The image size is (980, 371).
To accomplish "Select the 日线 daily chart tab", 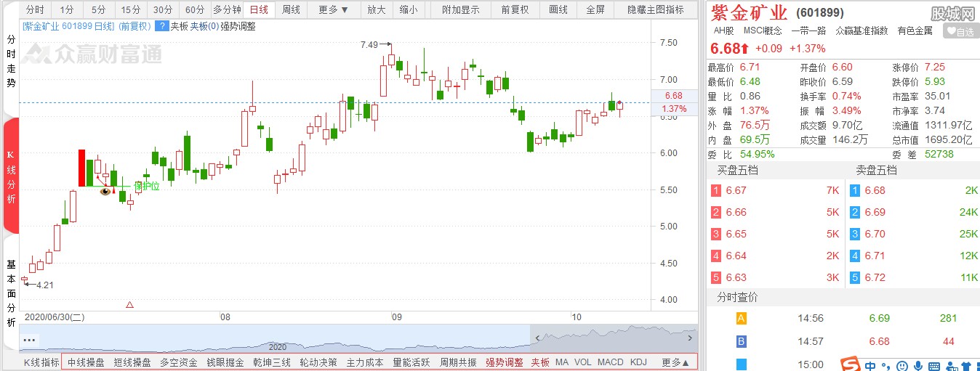I will pyautogui.click(x=259, y=10).
